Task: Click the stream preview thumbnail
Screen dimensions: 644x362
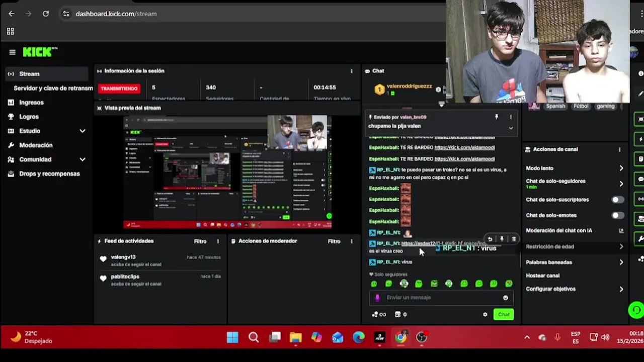Action: (x=227, y=171)
